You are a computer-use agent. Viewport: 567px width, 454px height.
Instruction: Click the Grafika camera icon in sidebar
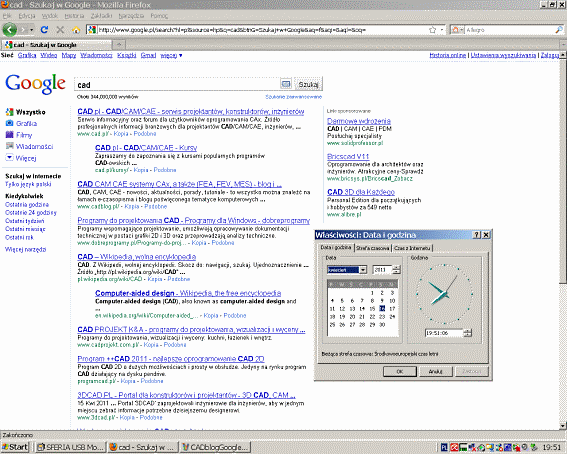coord(9,123)
